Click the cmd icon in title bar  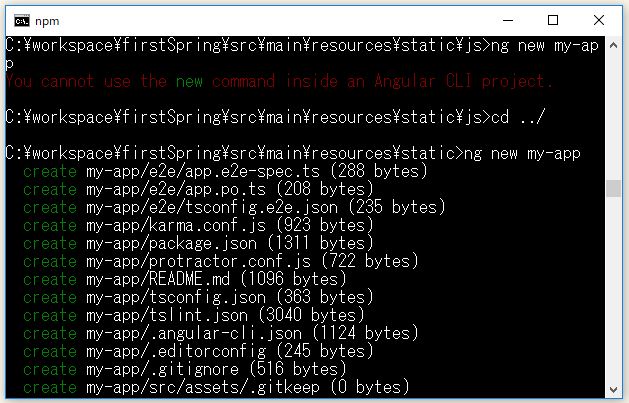click(x=22, y=20)
